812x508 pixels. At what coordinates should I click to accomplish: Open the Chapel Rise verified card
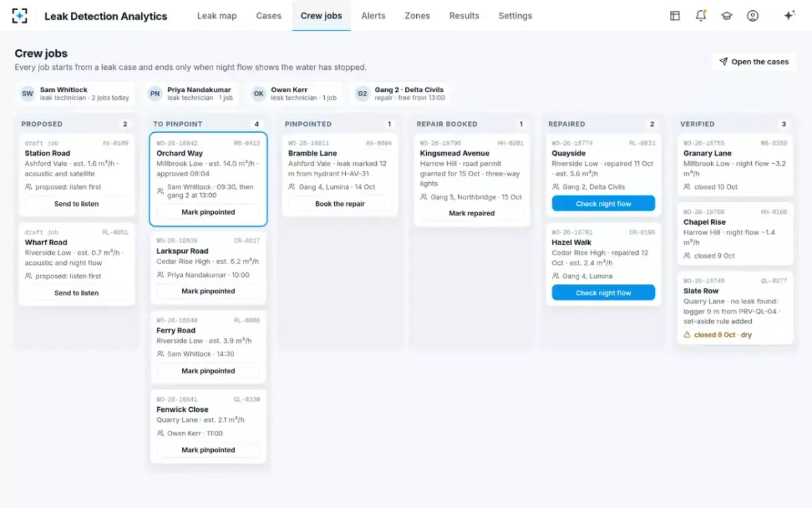coord(736,234)
